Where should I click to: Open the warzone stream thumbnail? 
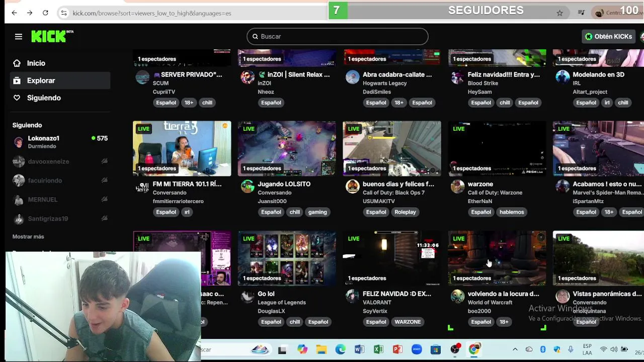497,148
